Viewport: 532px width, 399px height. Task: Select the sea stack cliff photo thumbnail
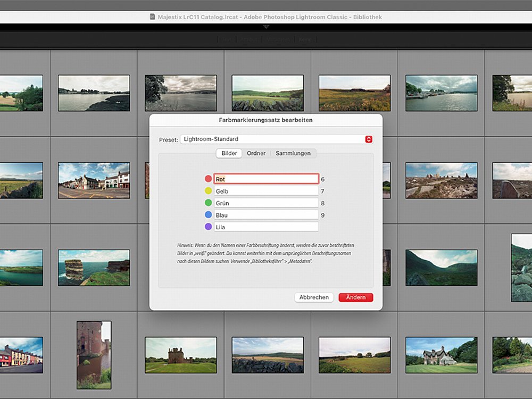(94, 268)
